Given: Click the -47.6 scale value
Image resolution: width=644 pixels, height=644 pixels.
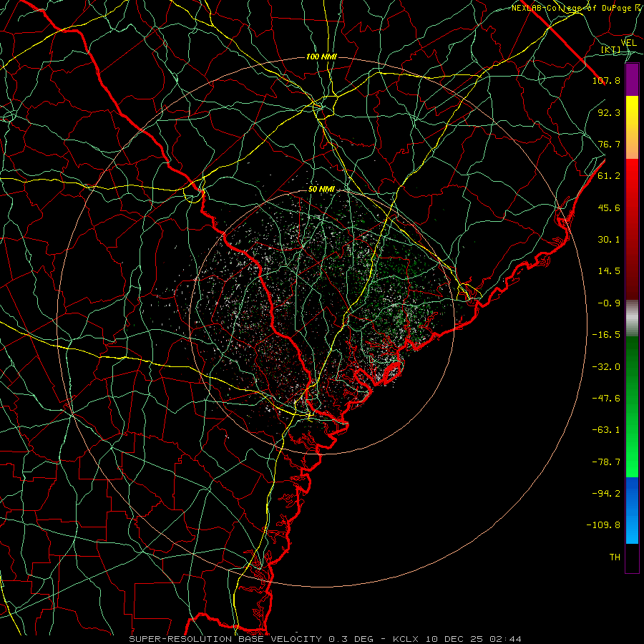Looking at the screenshot, I should pyautogui.click(x=606, y=399).
